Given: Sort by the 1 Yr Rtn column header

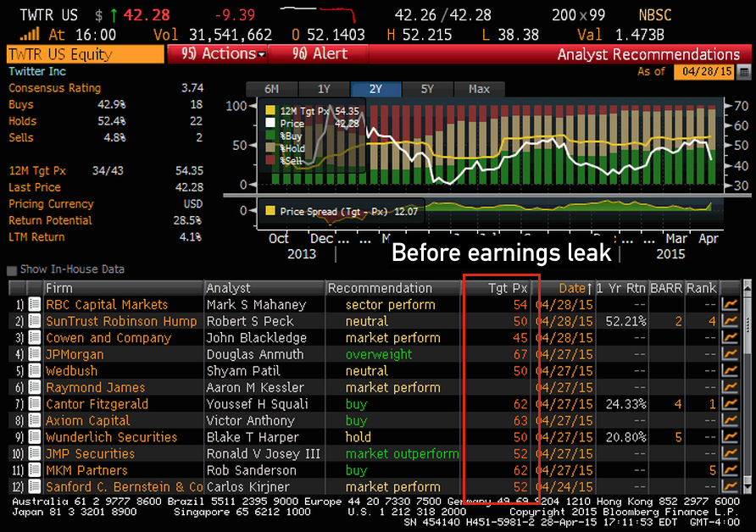Looking at the screenshot, I should 621,288.
